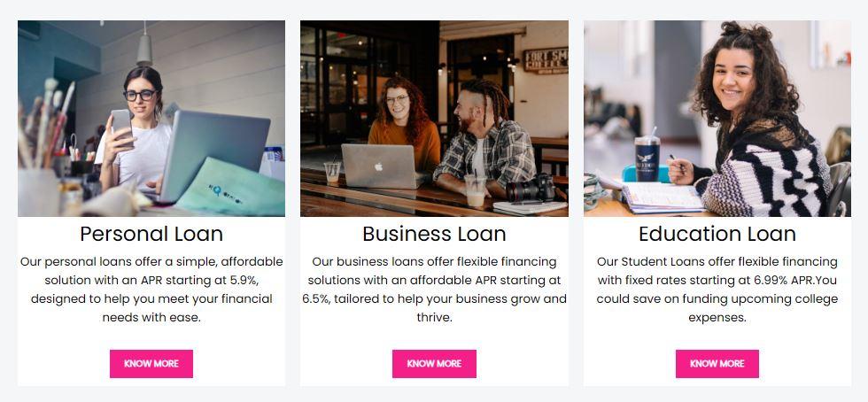Click the personal loans 5.9% APR description
The height and width of the screenshot is (402, 868).
click(151, 290)
